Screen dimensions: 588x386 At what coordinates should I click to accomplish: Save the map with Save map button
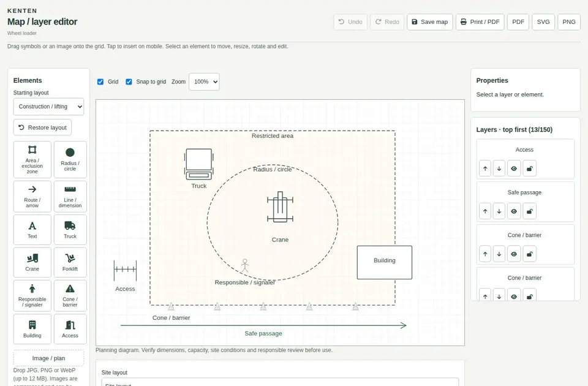click(x=430, y=22)
